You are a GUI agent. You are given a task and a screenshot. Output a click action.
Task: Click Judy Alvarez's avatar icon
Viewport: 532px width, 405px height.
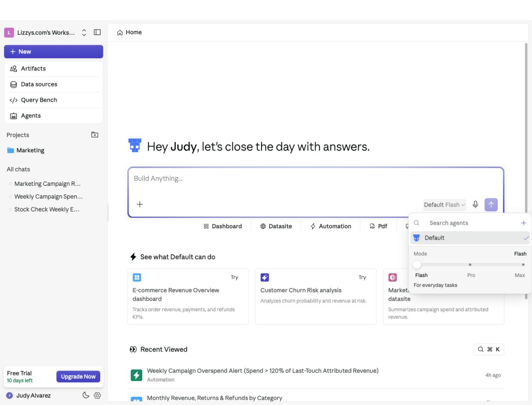[x=10, y=395]
